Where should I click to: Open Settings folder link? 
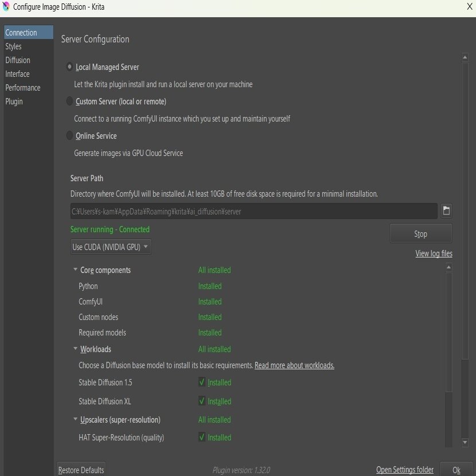coord(405,470)
